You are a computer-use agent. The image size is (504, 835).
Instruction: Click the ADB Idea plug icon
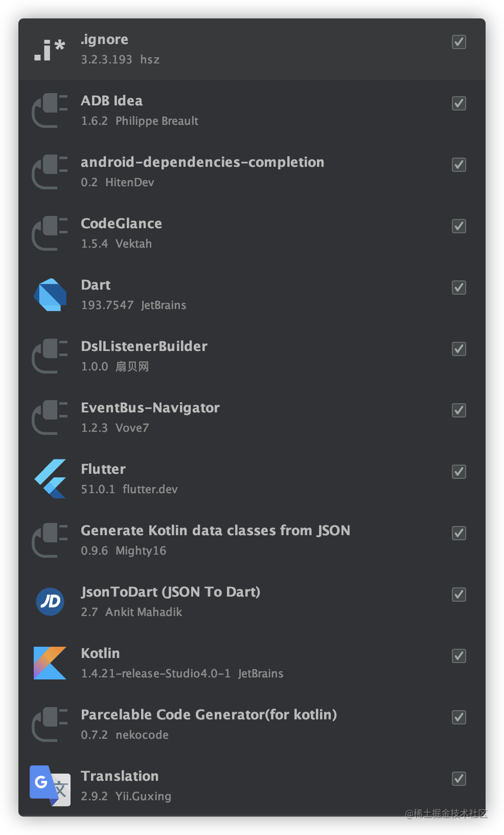point(50,111)
